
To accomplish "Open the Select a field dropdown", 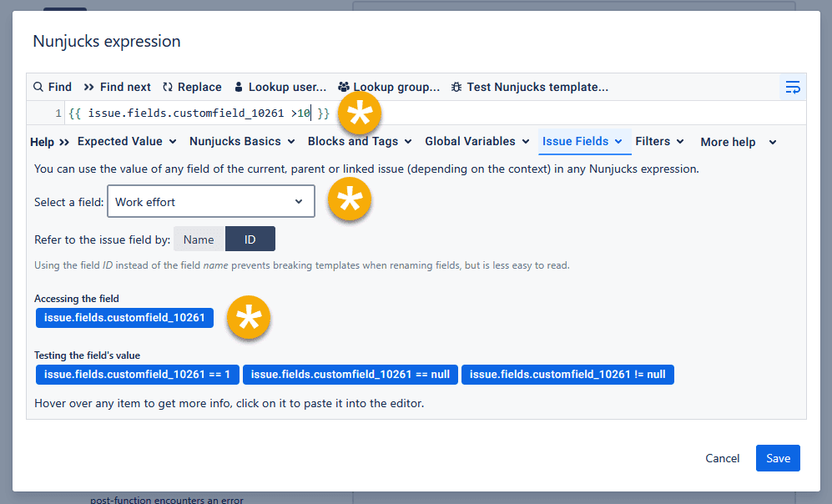I will 211,202.
